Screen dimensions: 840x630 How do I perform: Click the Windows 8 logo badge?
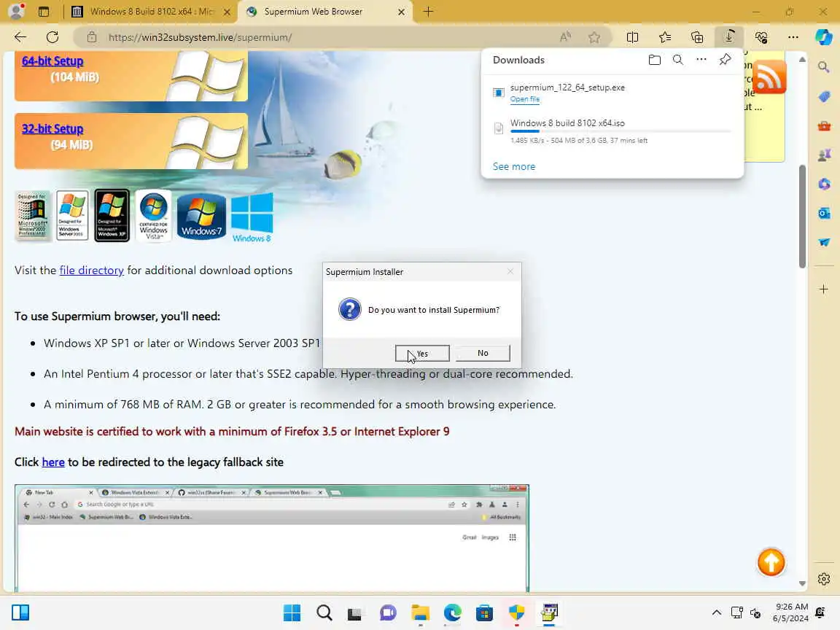(x=252, y=217)
